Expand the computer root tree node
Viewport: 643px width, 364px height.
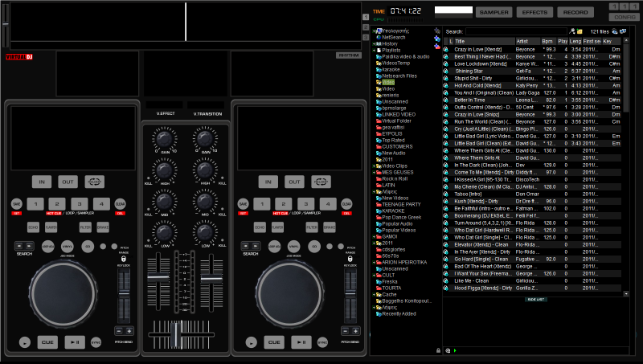pyautogui.click(x=374, y=31)
